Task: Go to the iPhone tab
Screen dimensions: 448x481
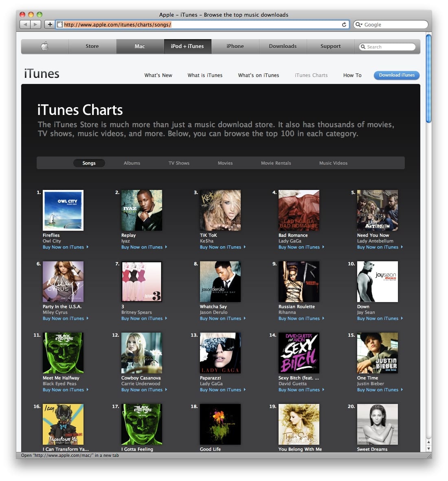Action: pyautogui.click(x=235, y=46)
